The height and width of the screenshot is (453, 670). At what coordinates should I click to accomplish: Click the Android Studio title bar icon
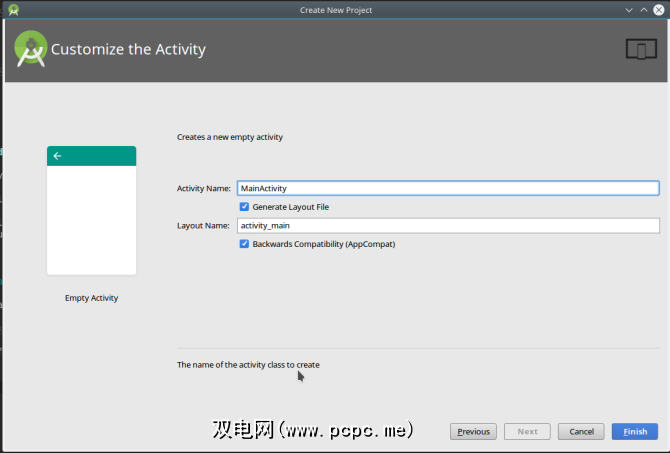tap(13, 9)
